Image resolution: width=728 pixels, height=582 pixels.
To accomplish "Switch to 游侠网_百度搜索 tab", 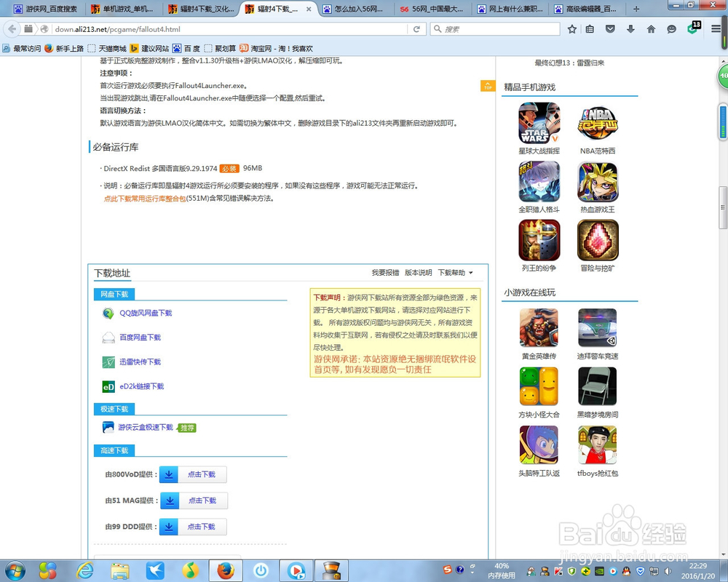I will point(45,9).
